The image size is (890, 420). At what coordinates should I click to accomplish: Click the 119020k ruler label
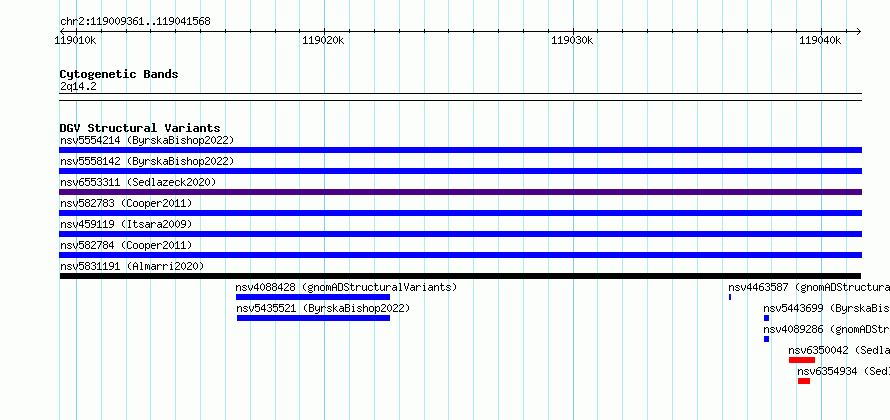324,40
